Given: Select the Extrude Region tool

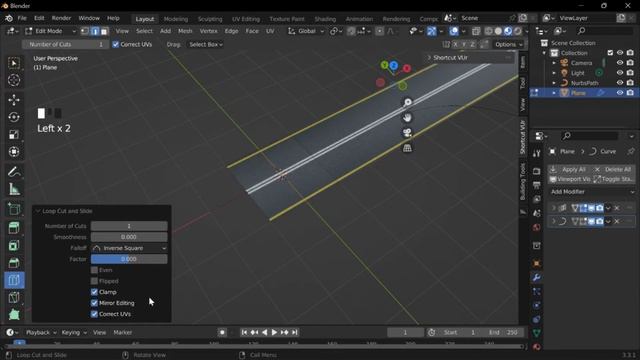Looking at the screenshot, I should click(14, 228).
